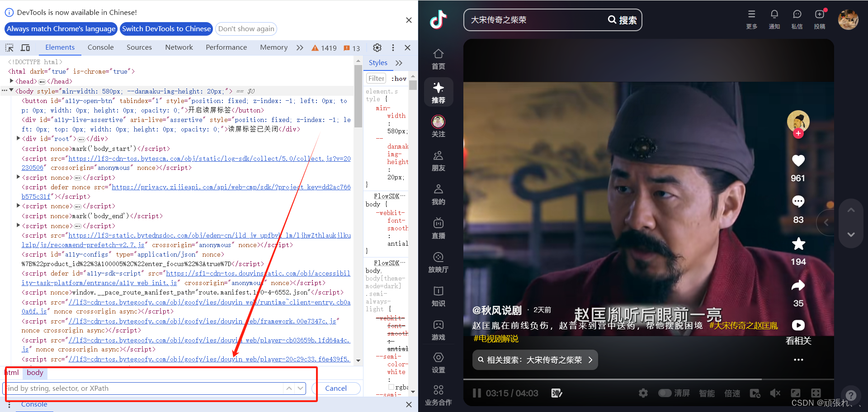868x412 pixels.
Task: Toggle picture-in-picture / watch later icon
Action: (755, 393)
